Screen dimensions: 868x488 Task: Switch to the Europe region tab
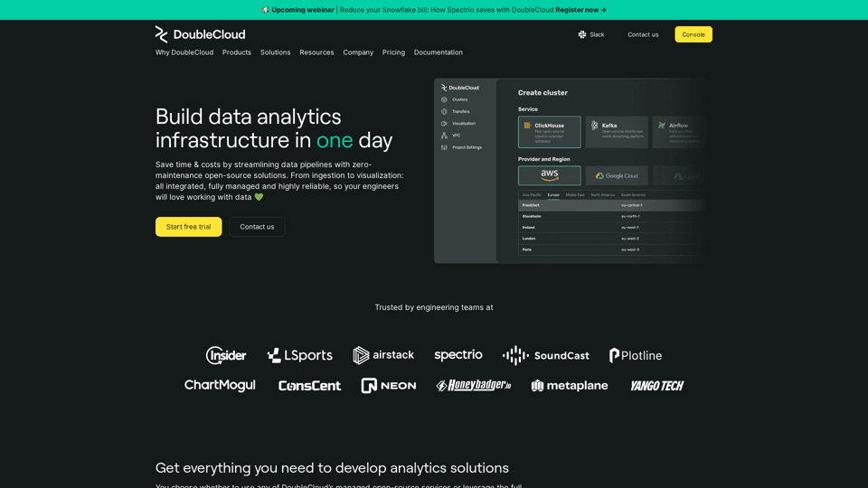tap(553, 195)
